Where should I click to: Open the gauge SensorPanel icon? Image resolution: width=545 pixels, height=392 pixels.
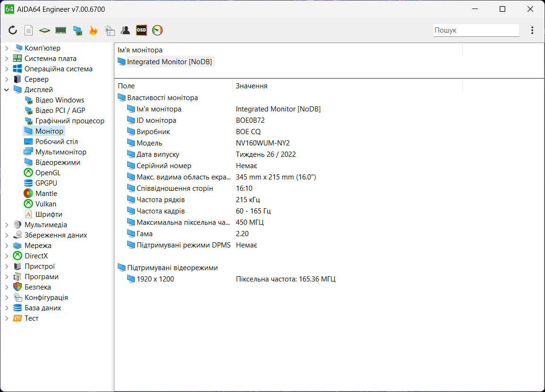click(157, 30)
